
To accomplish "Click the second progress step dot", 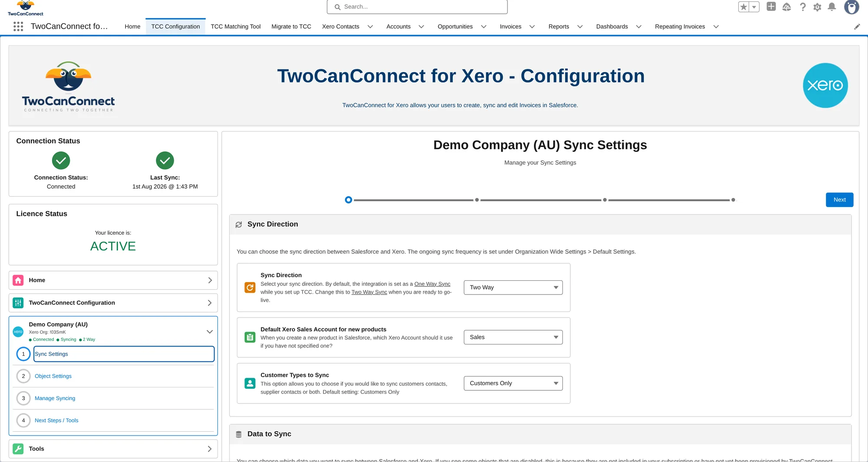I will [477, 200].
